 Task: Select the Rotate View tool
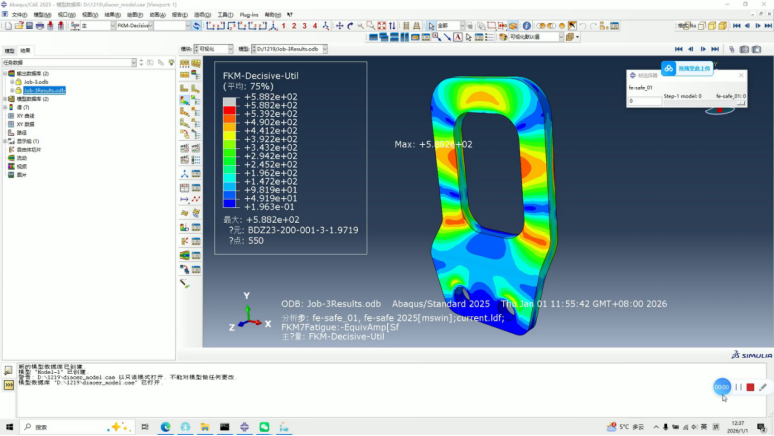click(350, 26)
